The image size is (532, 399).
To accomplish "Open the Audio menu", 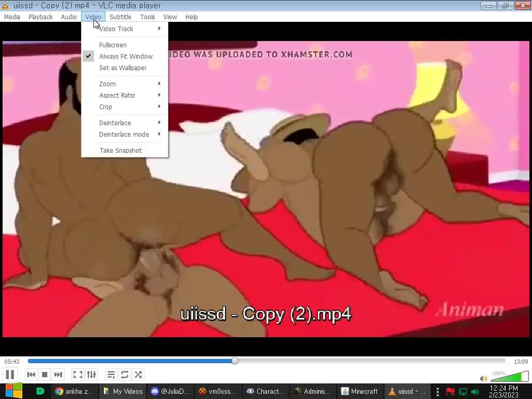I will click(69, 17).
